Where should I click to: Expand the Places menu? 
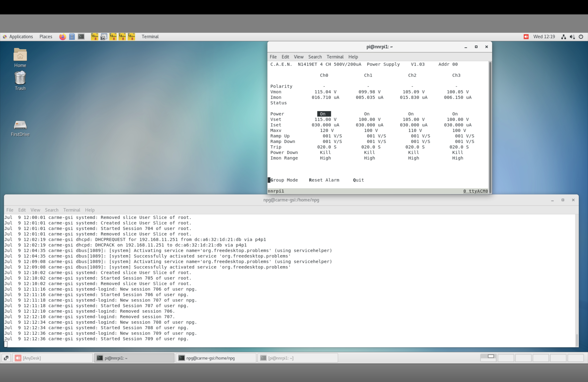(46, 37)
